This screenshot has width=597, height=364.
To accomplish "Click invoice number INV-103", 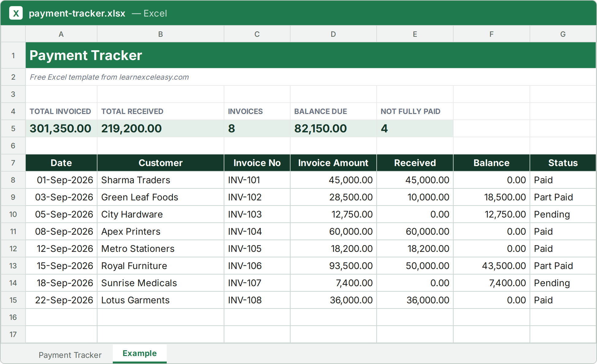I will (257, 214).
